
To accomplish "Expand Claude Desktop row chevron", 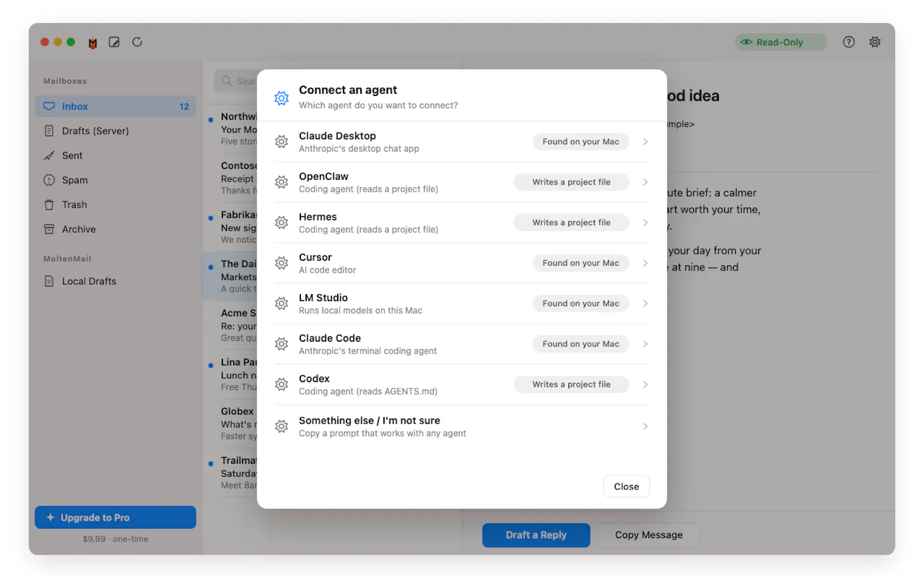I will pos(645,142).
